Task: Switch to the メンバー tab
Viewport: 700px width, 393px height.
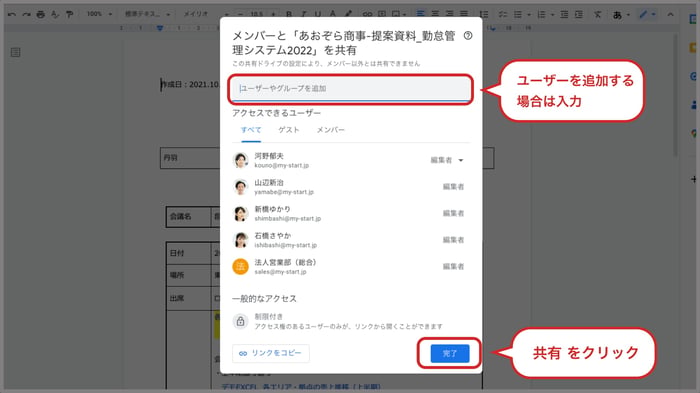Action: (331, 130)
